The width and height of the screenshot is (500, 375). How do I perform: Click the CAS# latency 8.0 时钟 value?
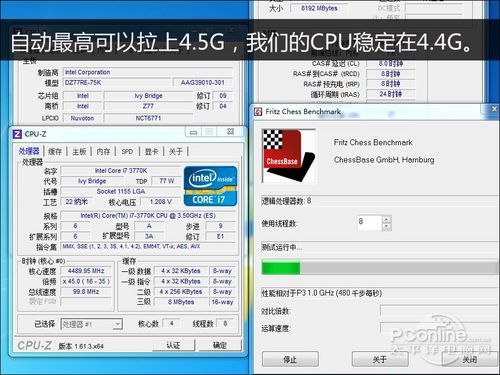point(391,63)
